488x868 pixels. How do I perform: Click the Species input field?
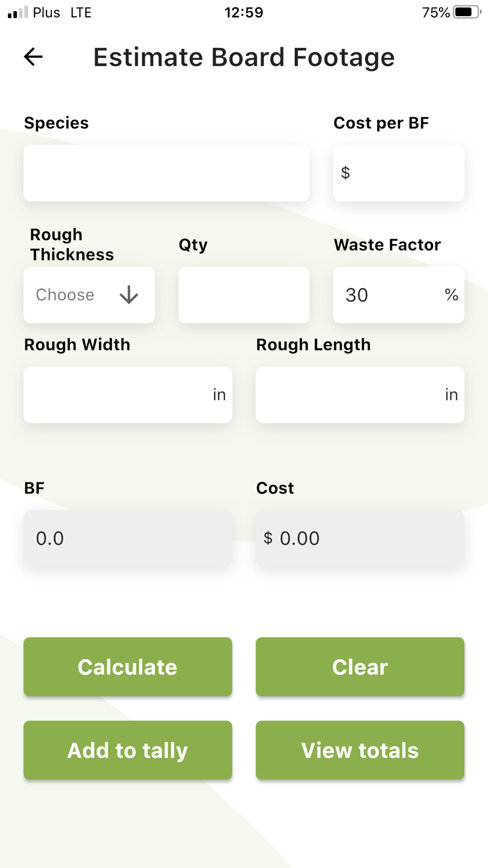166,173
